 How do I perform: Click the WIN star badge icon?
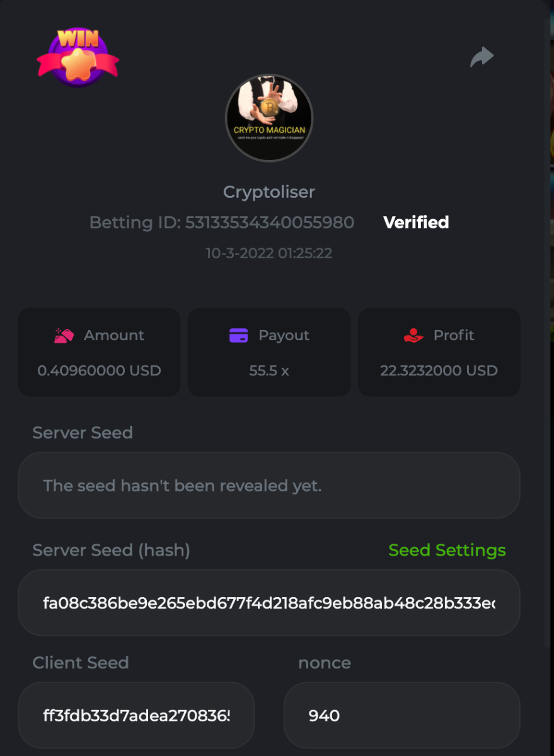pos(78,56)
